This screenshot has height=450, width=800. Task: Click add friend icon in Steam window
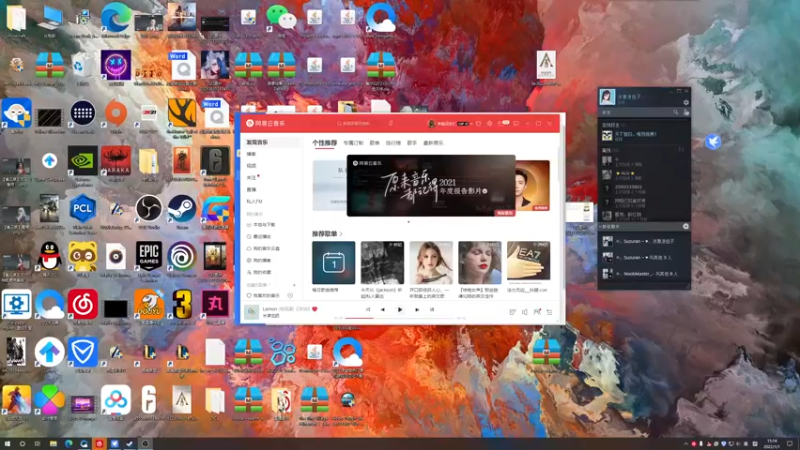[x=686, y=112]
